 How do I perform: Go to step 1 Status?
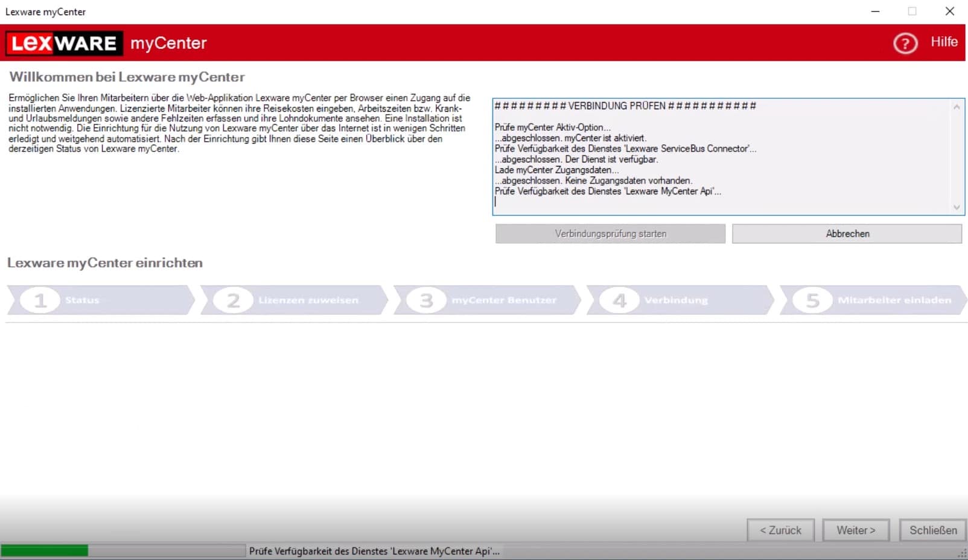(x=101, y=300)
